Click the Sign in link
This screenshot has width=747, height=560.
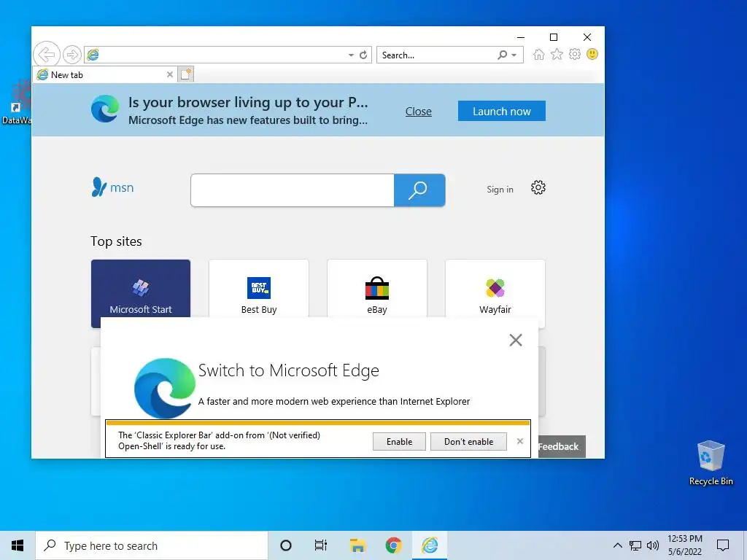point(500,190)
